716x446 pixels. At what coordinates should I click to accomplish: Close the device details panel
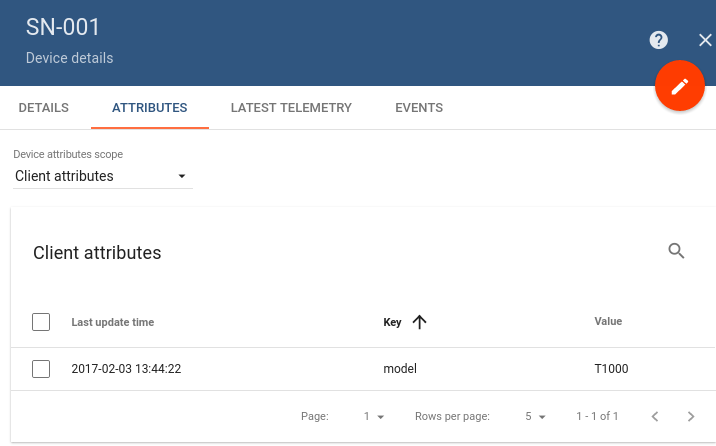coord(705,40)
